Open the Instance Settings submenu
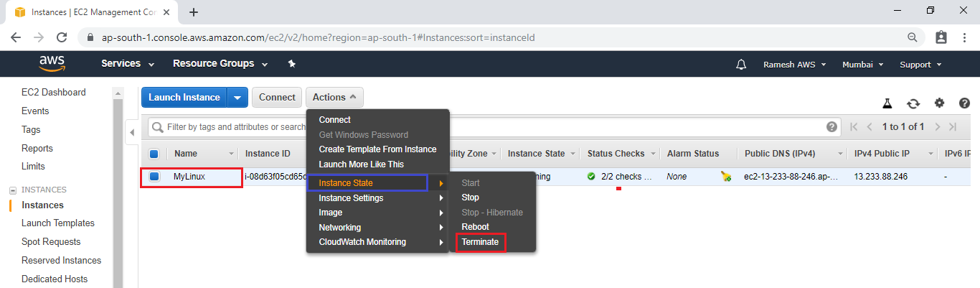The width and height of the screenshot is (980, 288). [377, 198]
